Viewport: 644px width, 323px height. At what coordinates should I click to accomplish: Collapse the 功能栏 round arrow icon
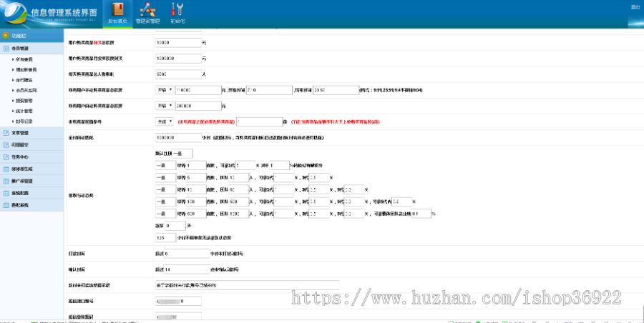(6, 36)
